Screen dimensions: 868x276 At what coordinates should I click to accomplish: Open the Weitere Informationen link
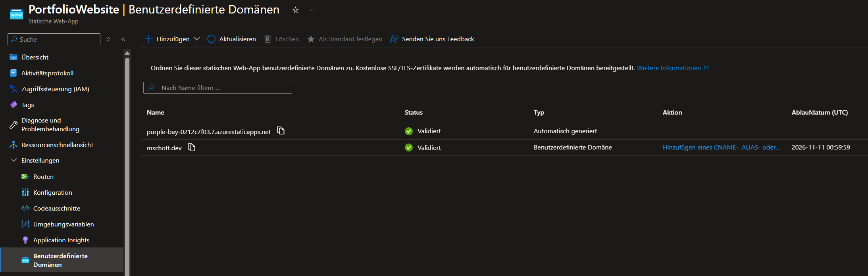(673, 68)
